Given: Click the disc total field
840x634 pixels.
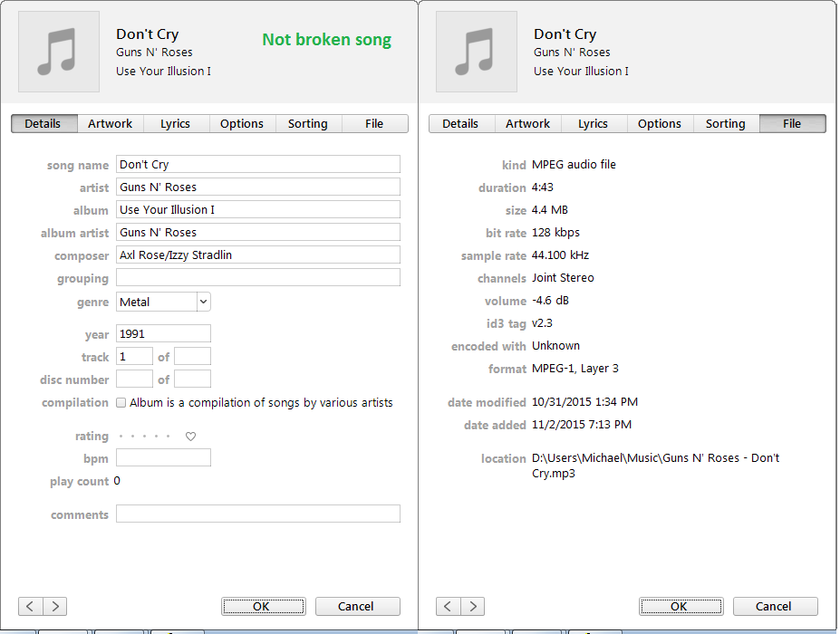Looking at the screenshot, I should pos(192,379).
